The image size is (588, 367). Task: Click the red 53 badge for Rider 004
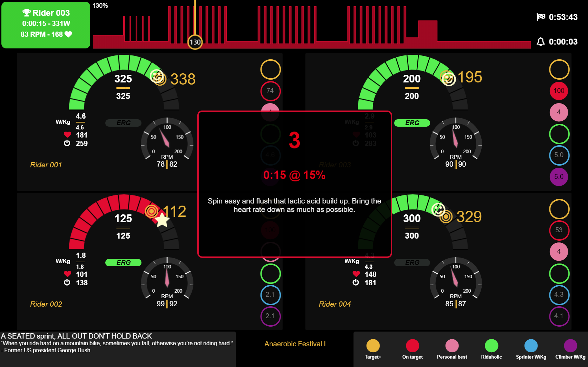click(x=559, y=230)
